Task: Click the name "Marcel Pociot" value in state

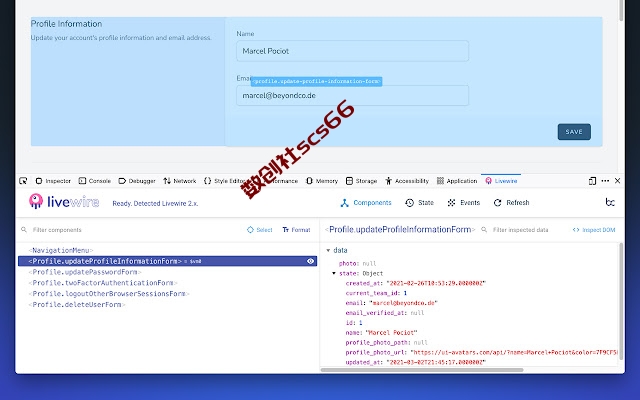Action: point(391,333)
